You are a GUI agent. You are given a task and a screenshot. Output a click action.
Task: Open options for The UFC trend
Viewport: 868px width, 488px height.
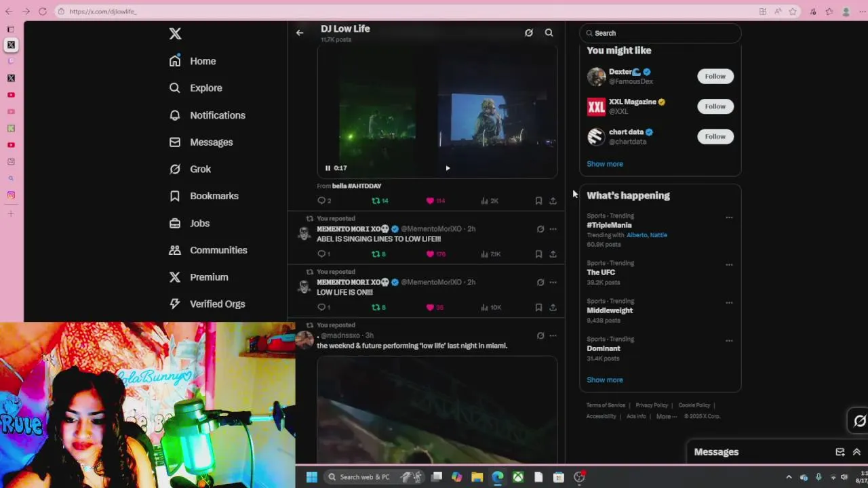pos(729,265)
